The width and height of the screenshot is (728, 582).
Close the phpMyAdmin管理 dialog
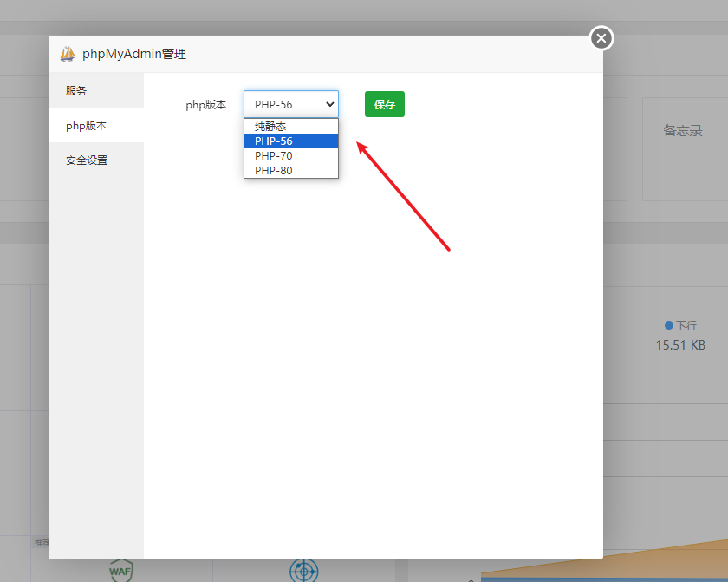601,38
